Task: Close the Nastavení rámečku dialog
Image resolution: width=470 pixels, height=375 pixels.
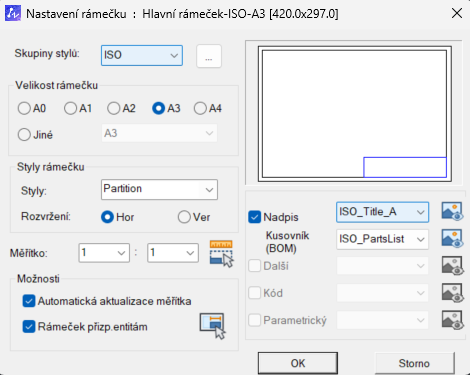Action: coord(457,13)
